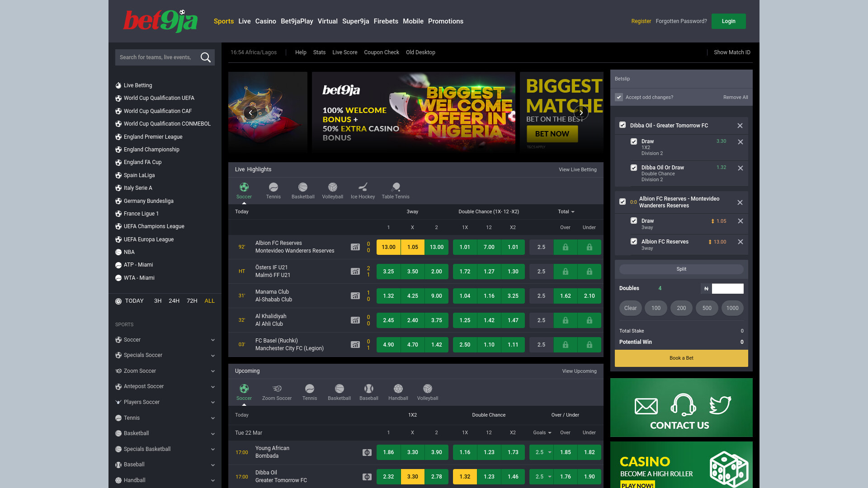This screenshot has width=868, height=488.
Task: Open match info icon for Young African
Action: (x=367, y=452)
